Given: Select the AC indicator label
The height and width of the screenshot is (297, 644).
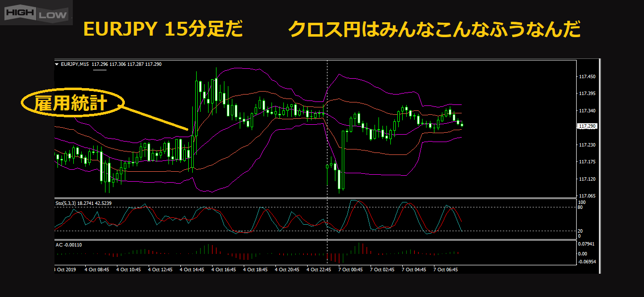Looking at the screenshot, I should click(x=69, y=245).
